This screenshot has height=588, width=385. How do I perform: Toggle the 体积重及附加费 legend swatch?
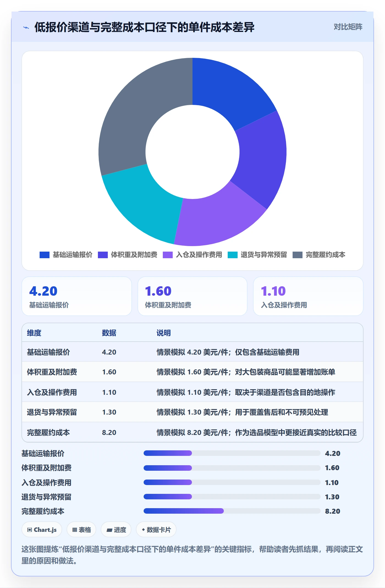tap(103, 255)
